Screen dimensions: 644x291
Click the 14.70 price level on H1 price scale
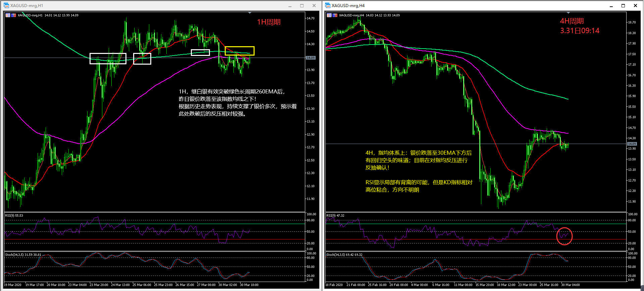click(x=311, y=18)
